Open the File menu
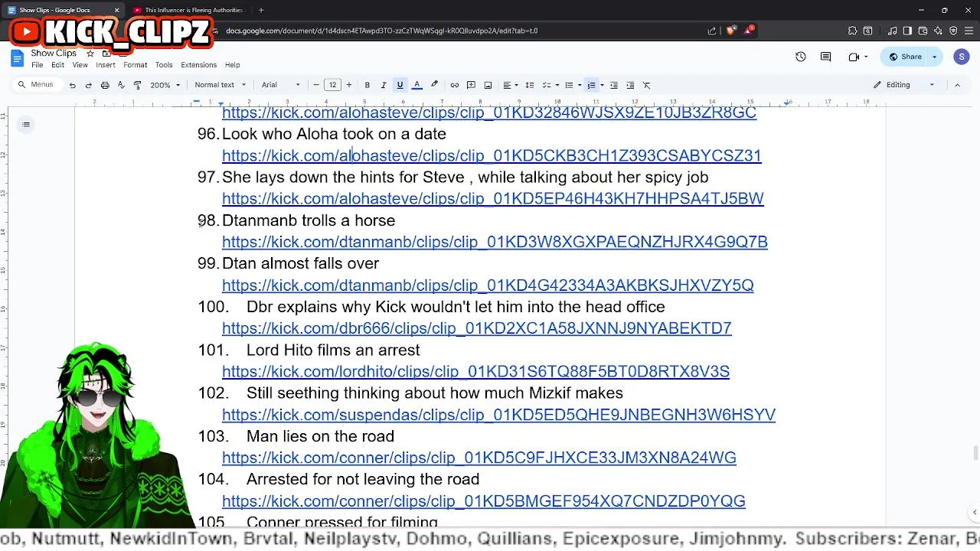Image resolution: width=980 pixels, height=551 pixels. point(37,65)
